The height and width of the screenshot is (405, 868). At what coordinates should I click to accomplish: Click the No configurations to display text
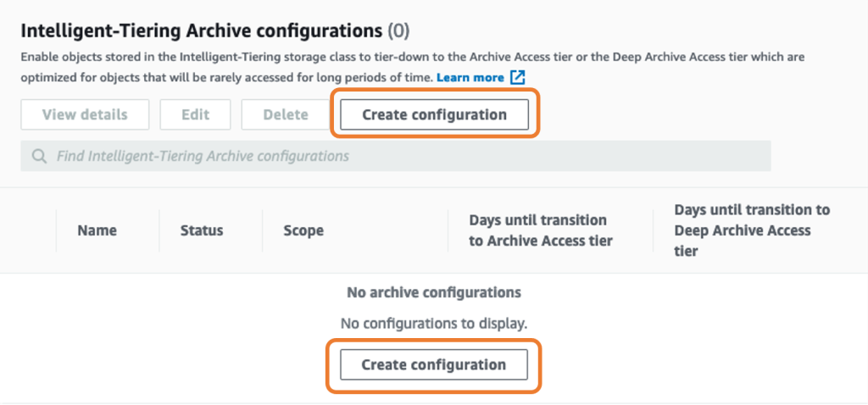click(x=434, y=324)
